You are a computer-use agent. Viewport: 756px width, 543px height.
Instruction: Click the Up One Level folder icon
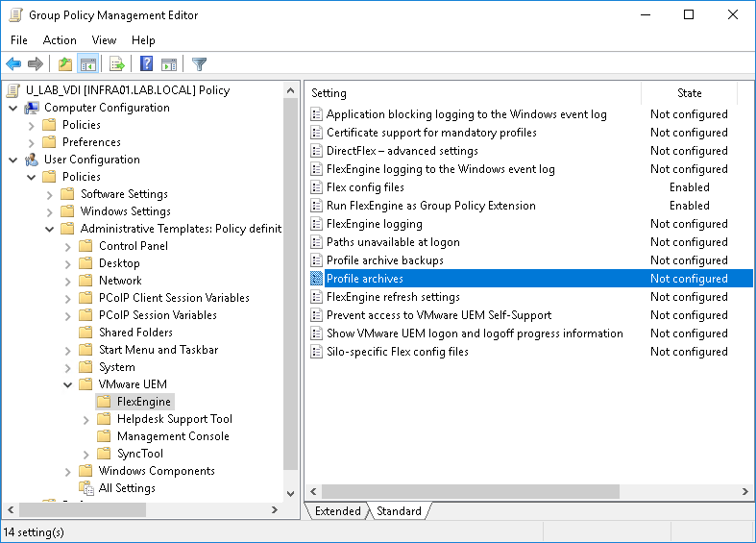pos(64,64)
